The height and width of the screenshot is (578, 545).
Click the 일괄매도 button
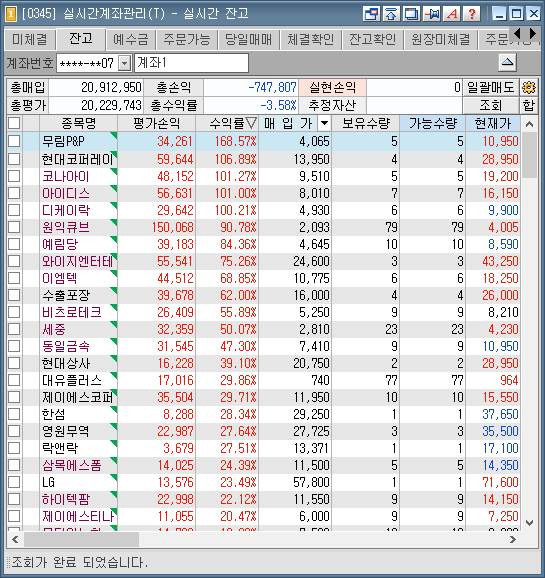point(490,87)
